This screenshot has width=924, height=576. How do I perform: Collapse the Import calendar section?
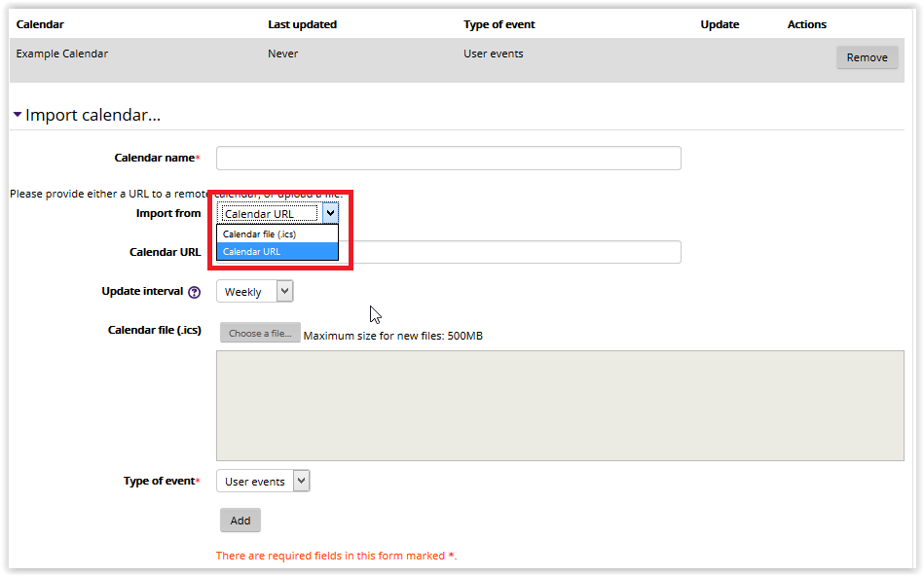coord(18,115)
